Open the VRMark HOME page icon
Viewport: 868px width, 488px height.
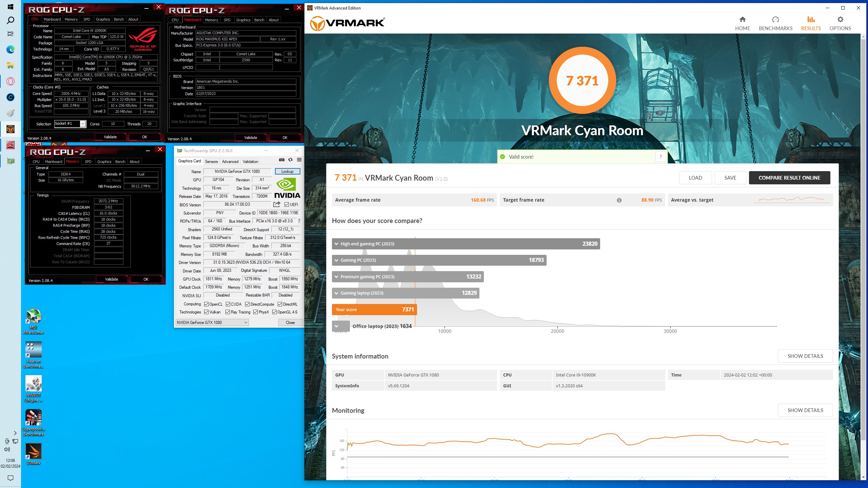[x=742, y=19]
